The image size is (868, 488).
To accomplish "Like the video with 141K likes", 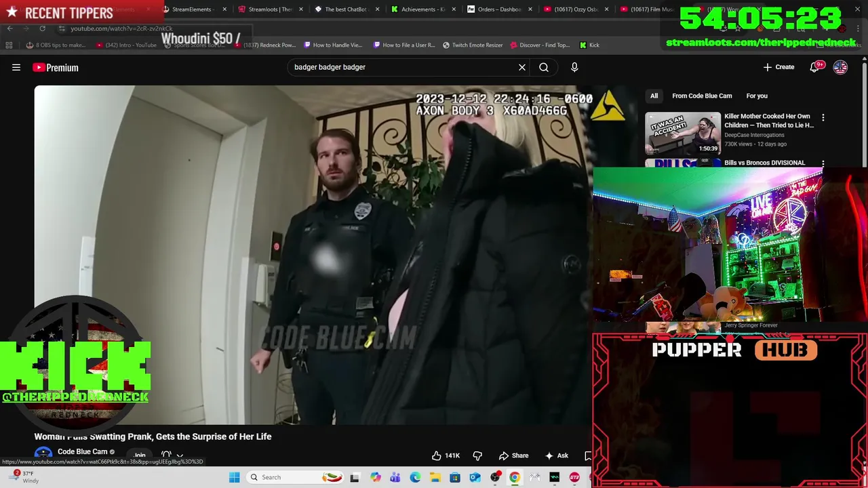I will [x=446, y=455].
